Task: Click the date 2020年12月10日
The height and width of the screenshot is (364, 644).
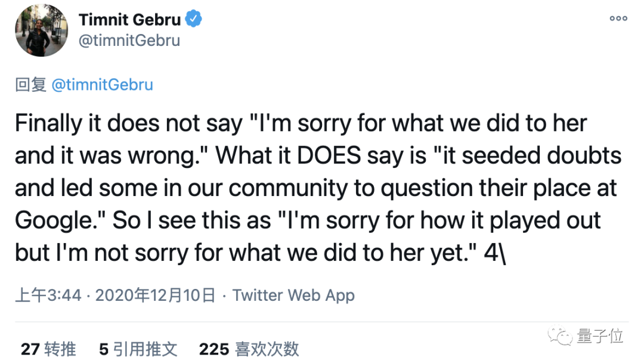Action: click(155, 295)
